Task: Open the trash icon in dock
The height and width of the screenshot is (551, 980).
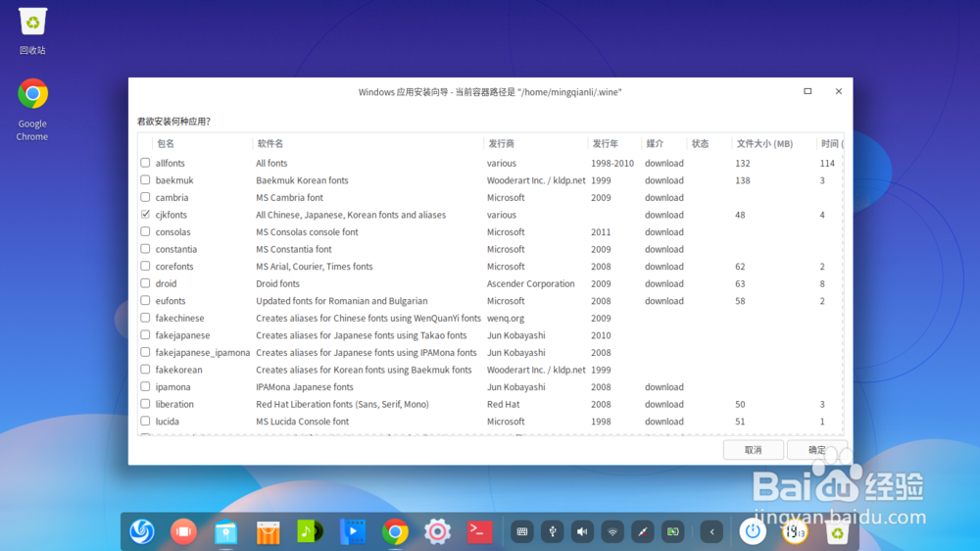Action: (x=837, y=532)
